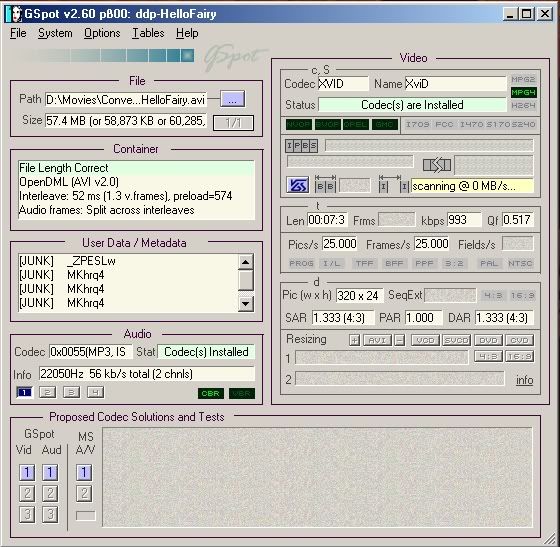Click the plus button in Resizing row
This screenshot has height=547, width=560.
tap(354, 340)
